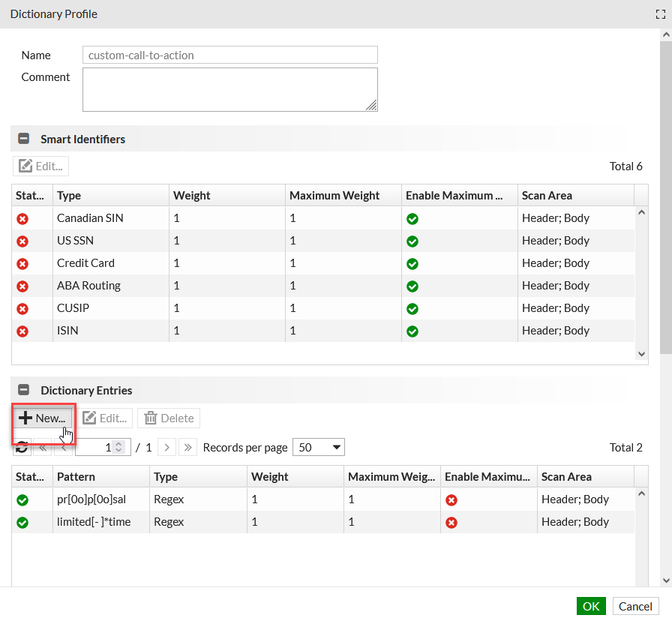
Task: Sort Smart Identifiers by Status column
Action: [x=32, y=196]
